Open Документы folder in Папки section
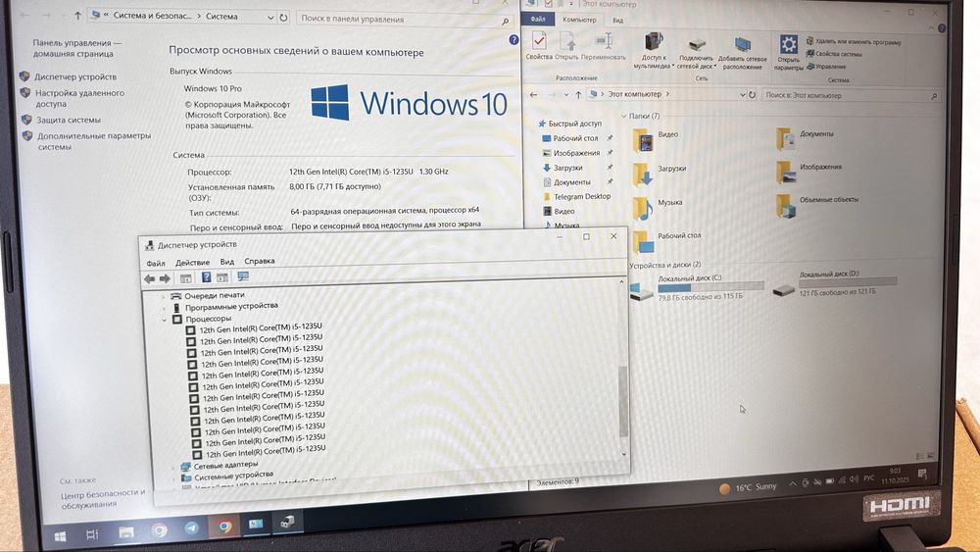Image resolution: width=980 pixels, height=552 pixels. (805, 138)
